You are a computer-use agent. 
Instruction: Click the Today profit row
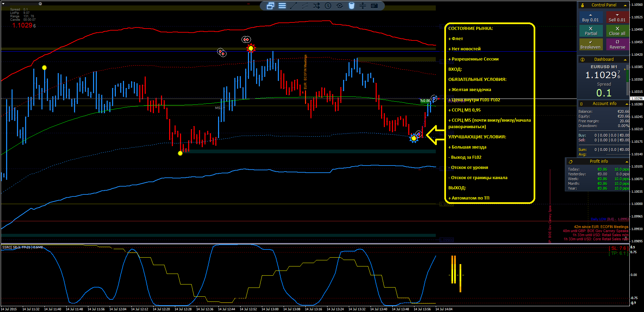pyautogui.click(x=598, y=169)
